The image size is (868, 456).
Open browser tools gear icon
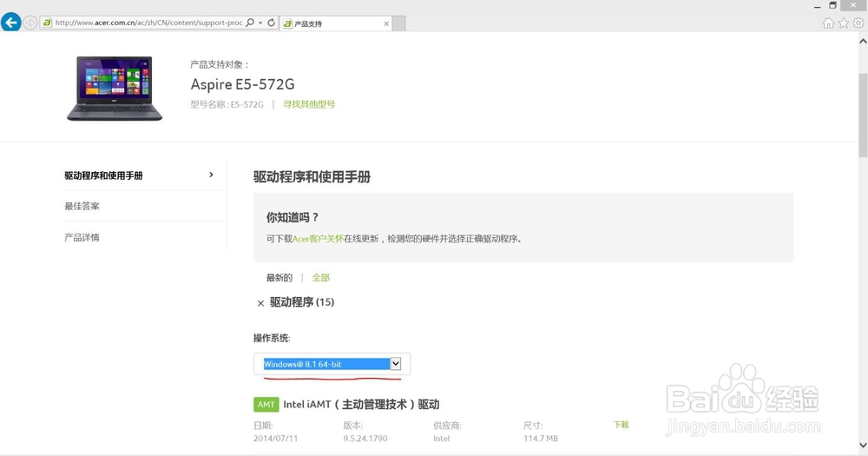point(858,23)
